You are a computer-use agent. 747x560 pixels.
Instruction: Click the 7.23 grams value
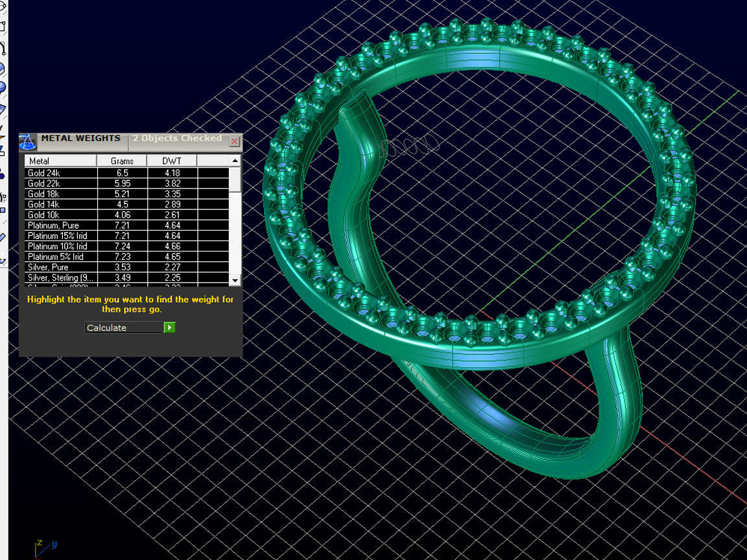point(123,257)
